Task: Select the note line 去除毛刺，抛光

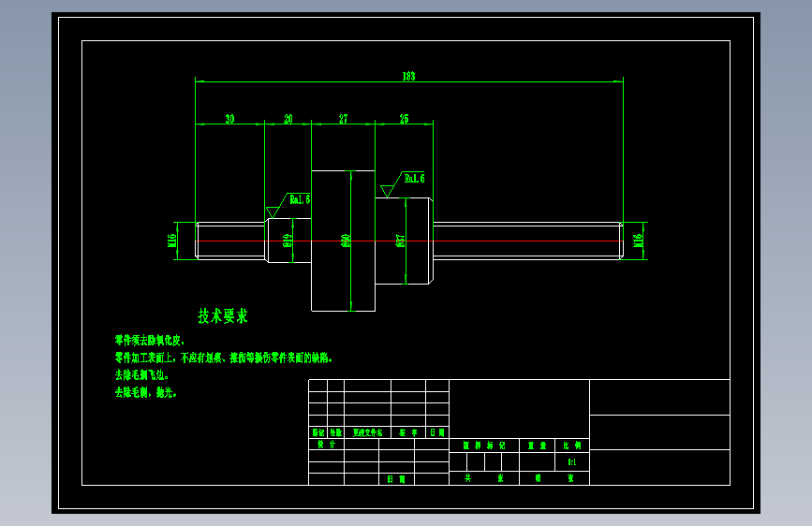Action: (x=145, y=392)
